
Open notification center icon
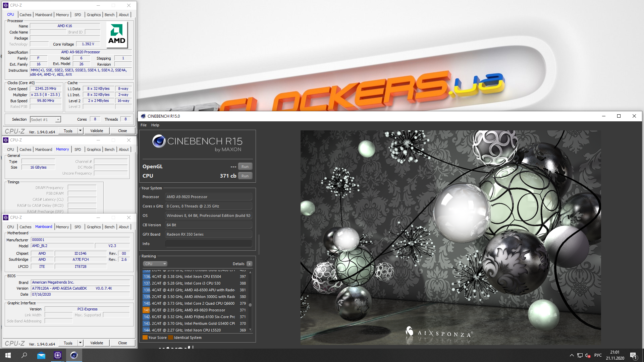[633, 356]
